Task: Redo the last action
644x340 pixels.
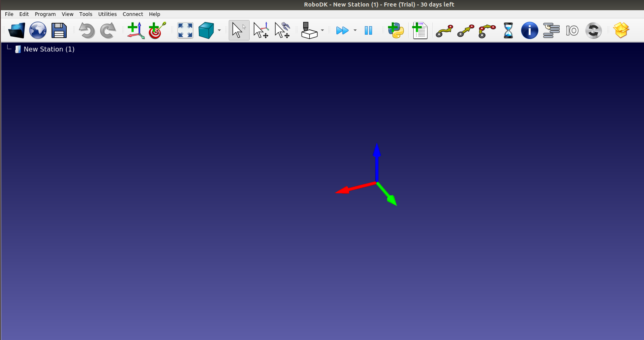Action: click(108, 31)
